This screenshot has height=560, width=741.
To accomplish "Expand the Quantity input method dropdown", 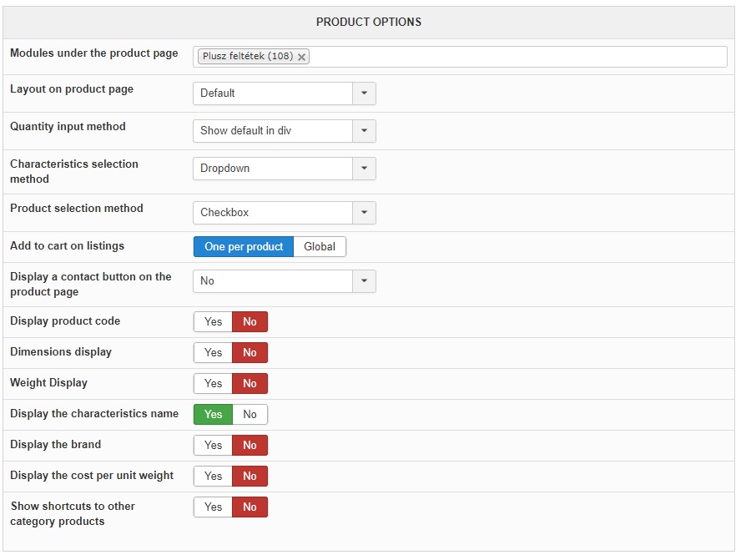I will click(x=284, y=131).
